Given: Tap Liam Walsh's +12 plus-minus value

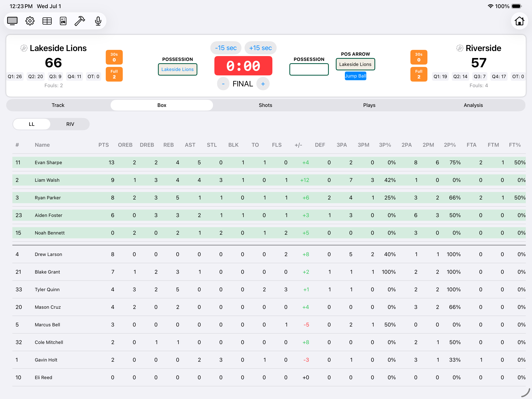Looking at the screenshot, I should click(304, 180).
